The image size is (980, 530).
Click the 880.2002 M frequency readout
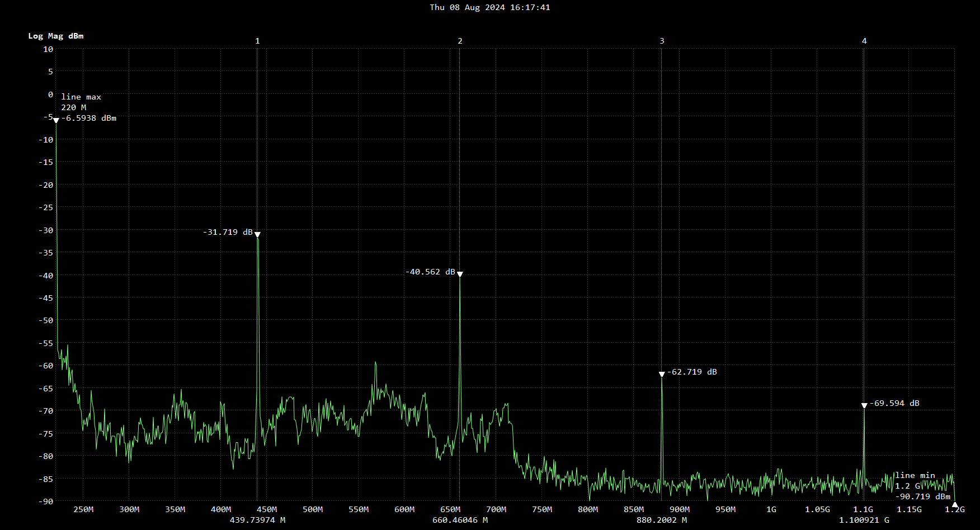(661, 520)
